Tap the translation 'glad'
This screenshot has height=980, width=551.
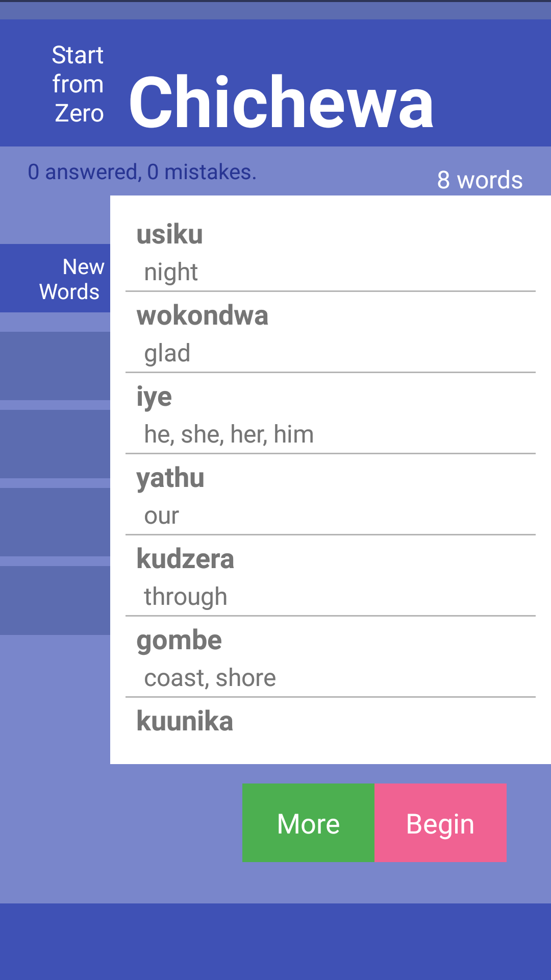(x=167, y=353)
